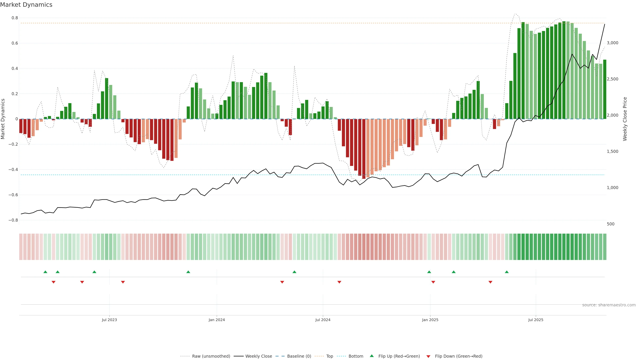The width and height of the screenshot is (644, 362).
Task: Click the Flip Down marker just after Jul 2024
Action: coord(339,282)
